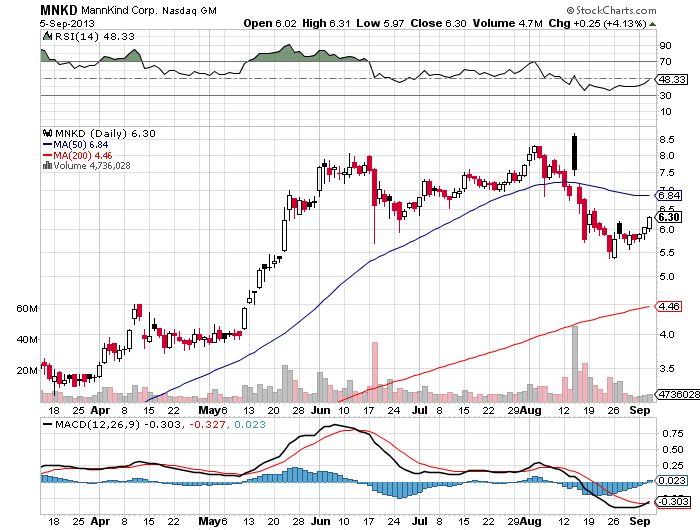Click the black MACD legend line
Image resolution: width=700 pixels, height=530 pixels.
[x=47, y=424]
